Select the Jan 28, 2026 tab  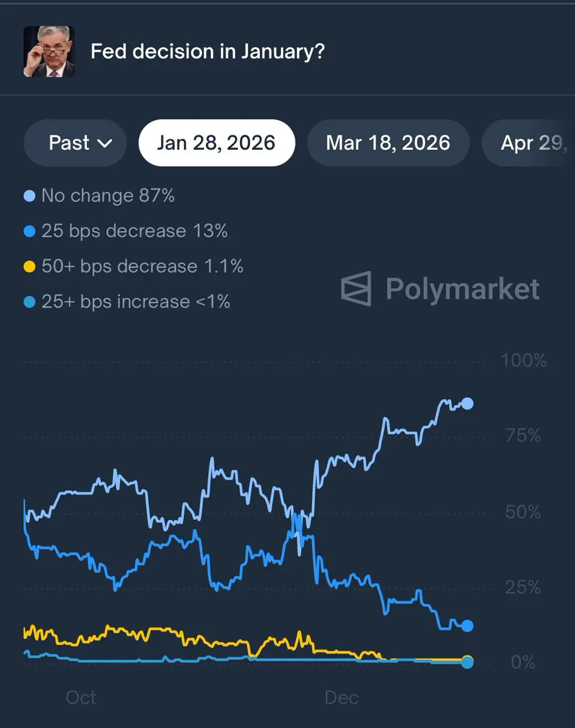coord(216,143)
